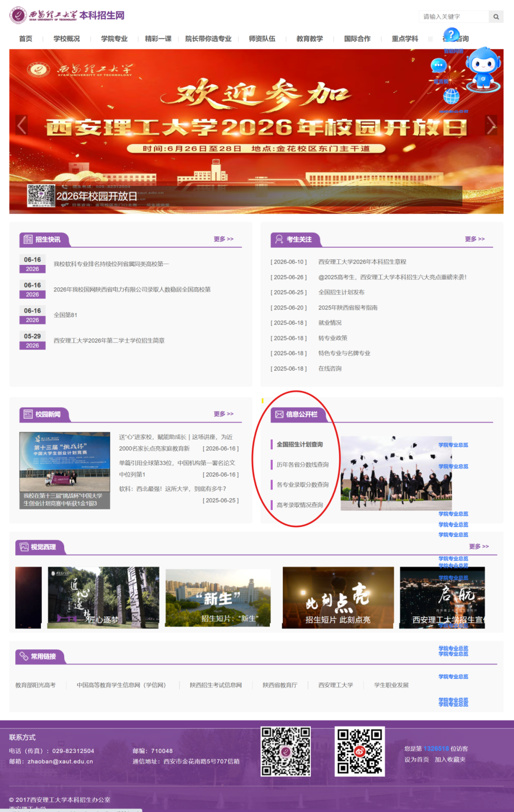Click the 招生快讯 section icon
This screenshot has height=812, width=514.
point(28,239)
